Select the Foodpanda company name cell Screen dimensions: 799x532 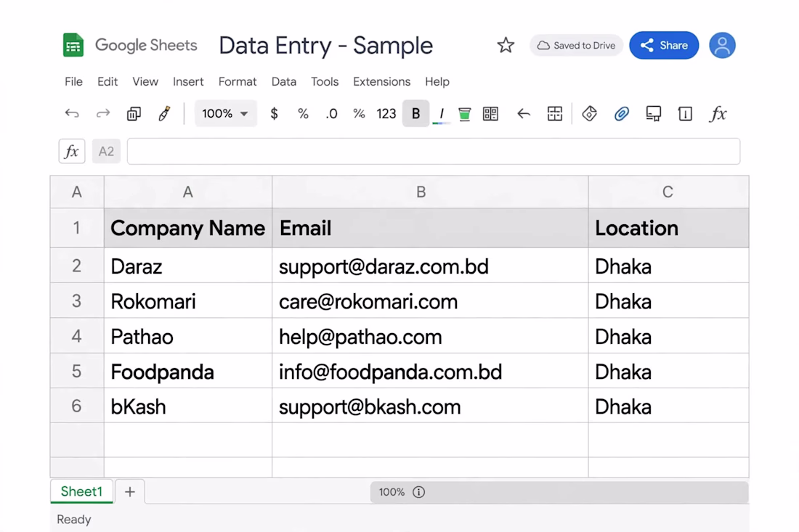pyautogui.click(x=188, y=371)
